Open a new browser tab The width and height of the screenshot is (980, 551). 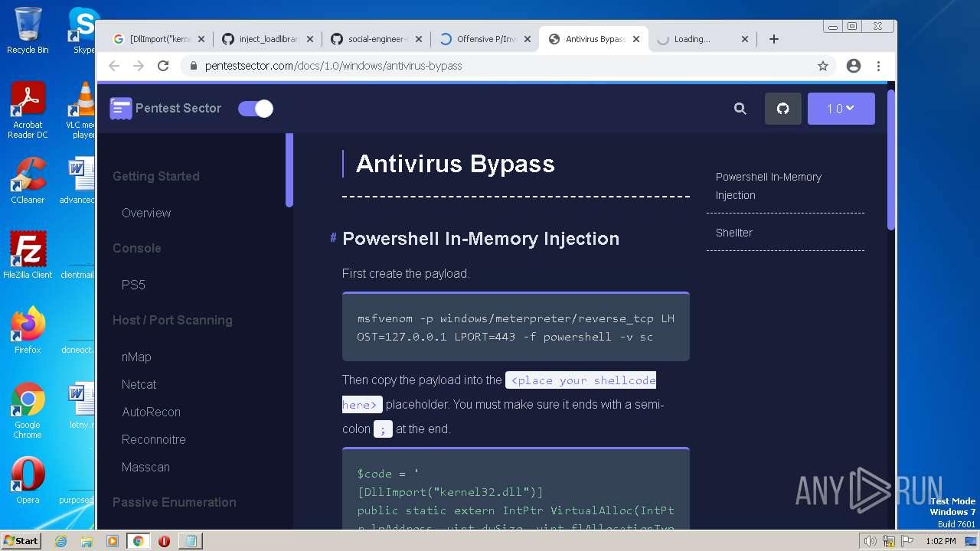point(774,39)
